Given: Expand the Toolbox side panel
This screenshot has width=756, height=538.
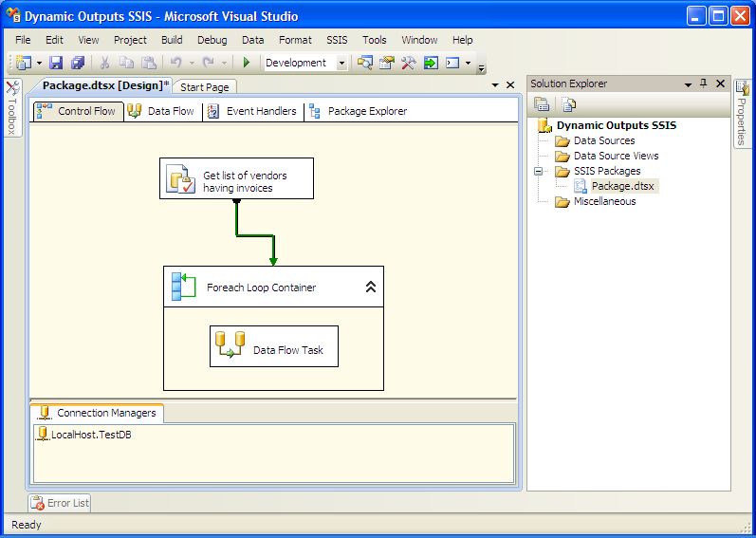Looking at the screenshot, I should pyautogui.click(x=12, y=107).
